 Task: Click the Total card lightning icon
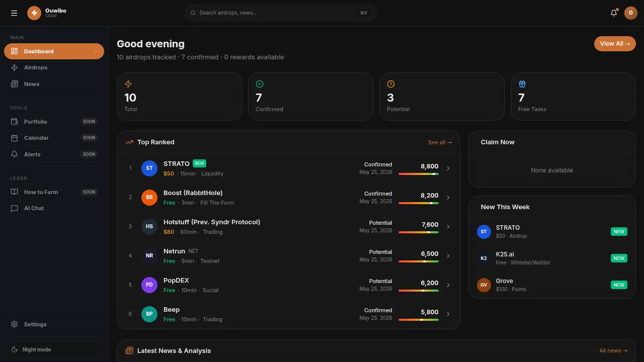(x=128, y=84)
